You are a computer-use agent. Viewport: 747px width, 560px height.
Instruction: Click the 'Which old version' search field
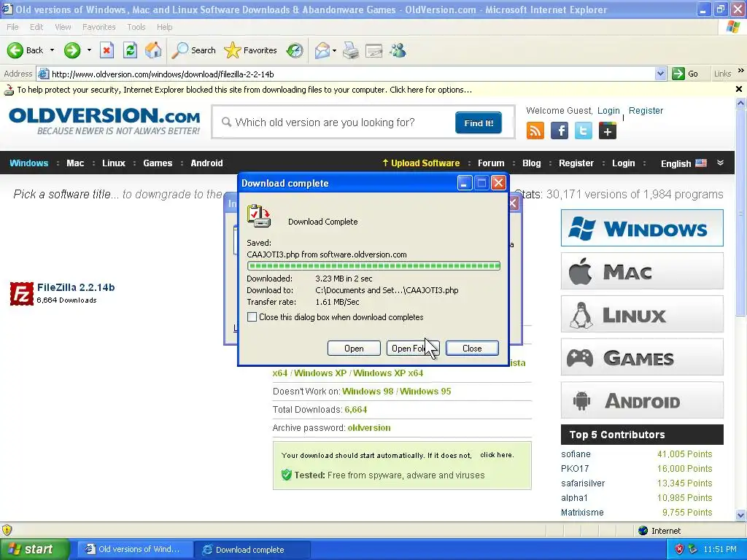click(333, 122)
